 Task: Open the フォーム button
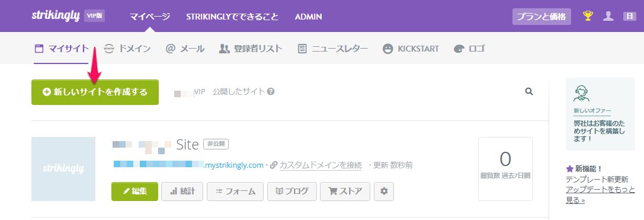235,191
